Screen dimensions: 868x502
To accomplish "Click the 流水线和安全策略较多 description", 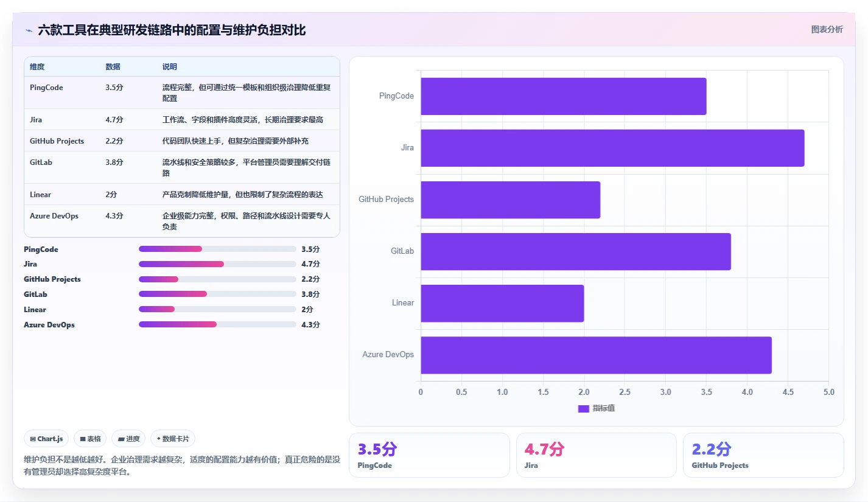I will [x=247, y=168].
